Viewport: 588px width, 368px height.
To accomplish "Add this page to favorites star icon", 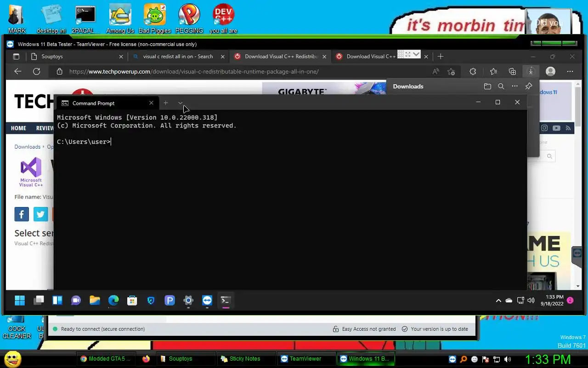I will pos(452,71).
